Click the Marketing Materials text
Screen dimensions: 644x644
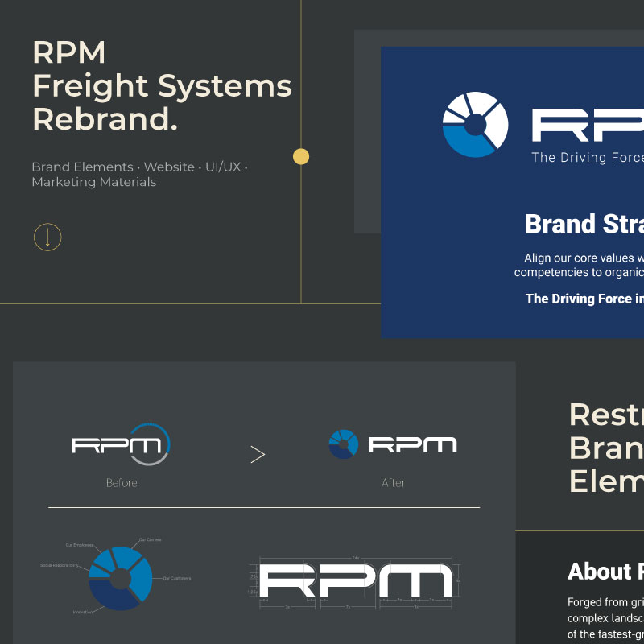93,182
